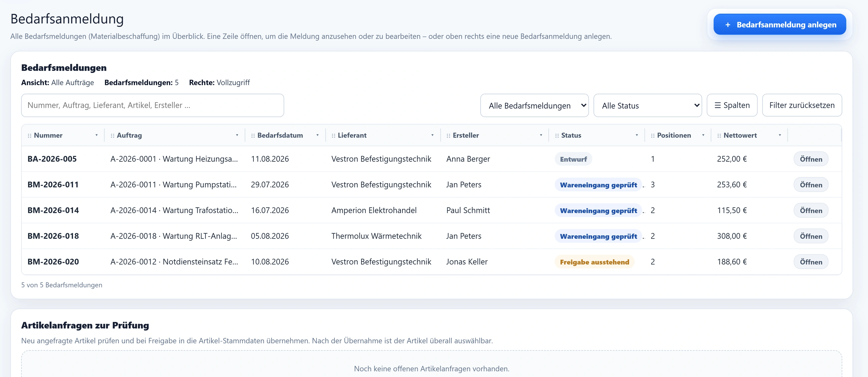868x377 pixels.
Task: Click the drag handle of the Nettowert column
Action: [x=719, y=136]
